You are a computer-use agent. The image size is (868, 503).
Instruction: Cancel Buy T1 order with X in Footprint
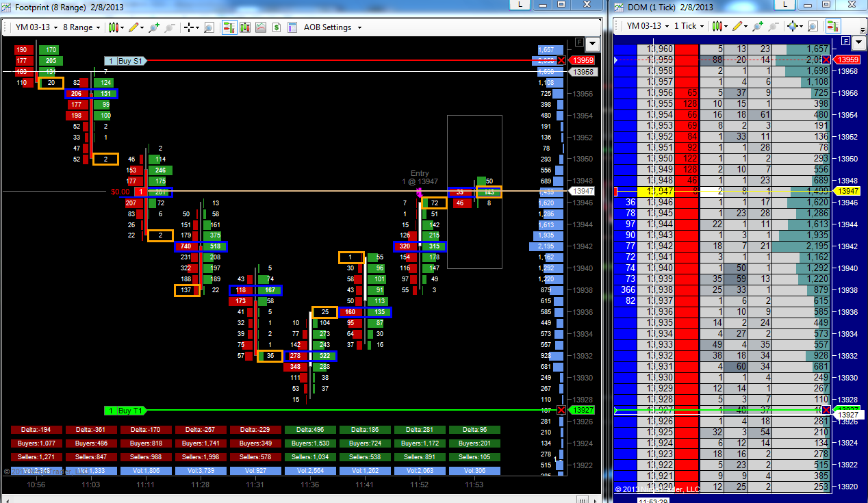click(x=561, y=411)
